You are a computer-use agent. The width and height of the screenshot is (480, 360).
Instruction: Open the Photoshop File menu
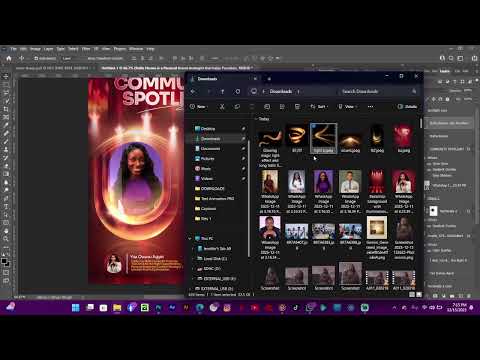[x=13, y=49]
